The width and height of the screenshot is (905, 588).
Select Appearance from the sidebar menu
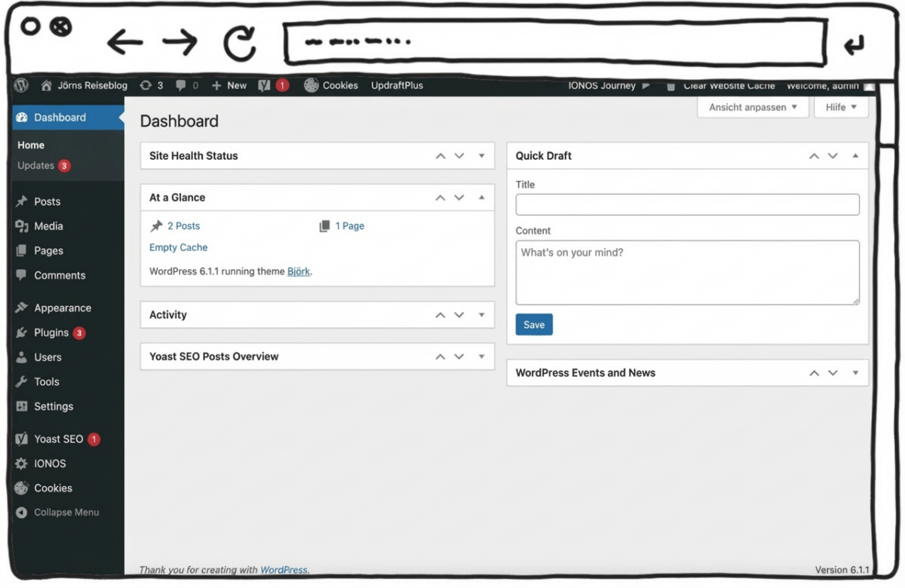[x=62, y=308]
